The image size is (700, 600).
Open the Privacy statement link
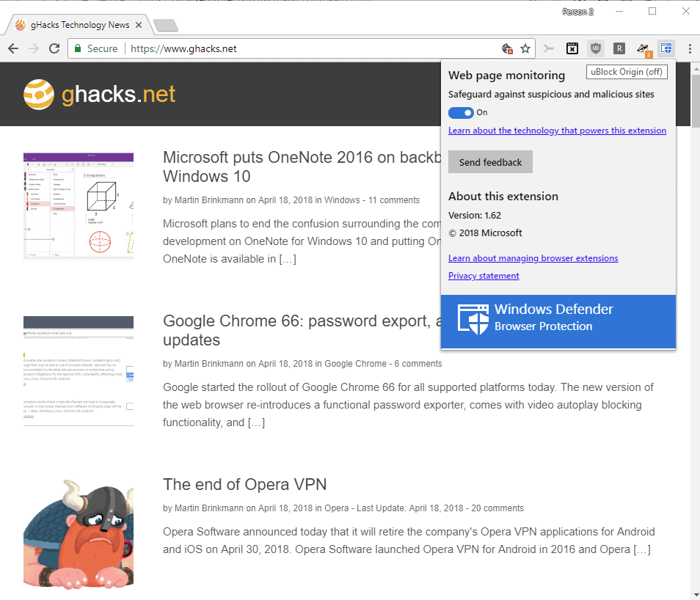click(483, 275)
